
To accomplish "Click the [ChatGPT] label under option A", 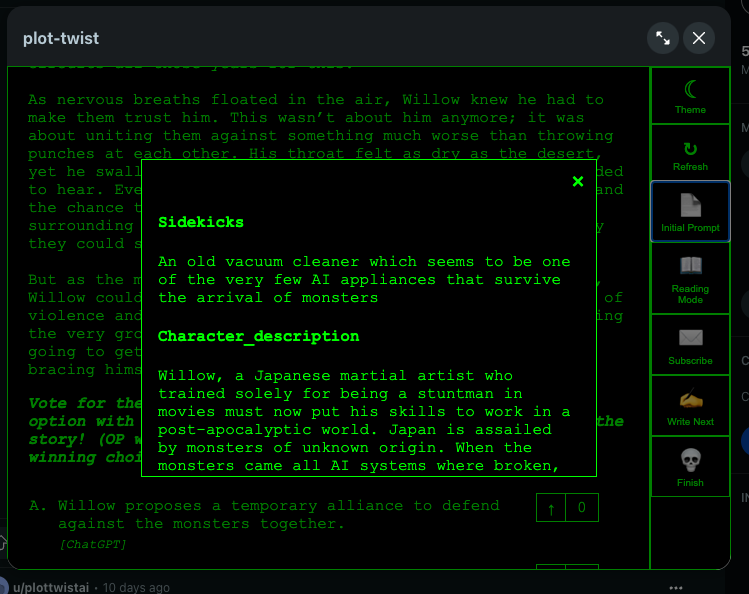I will pyautogui.click(x=93, y=544).
